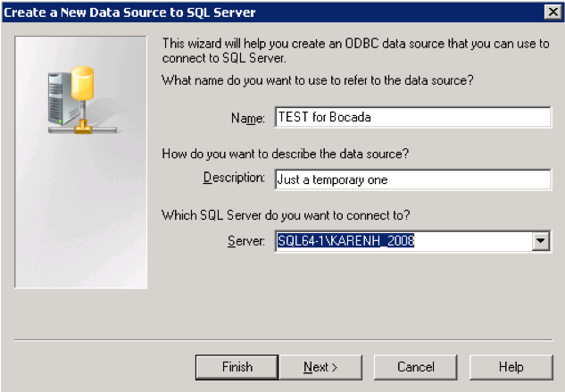
Task: Click the Name: label
Action: 247,118
